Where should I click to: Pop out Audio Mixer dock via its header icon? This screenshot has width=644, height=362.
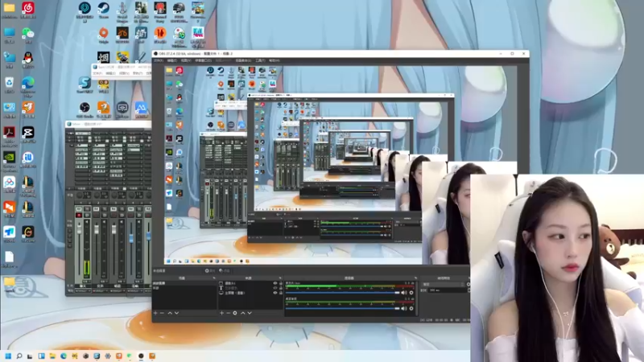415,278
